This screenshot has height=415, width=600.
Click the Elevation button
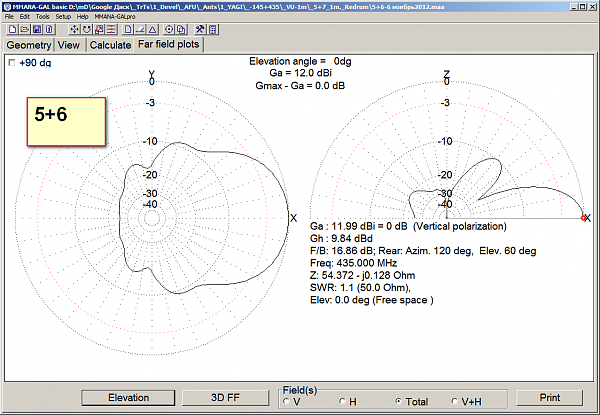[x=128, y=398]
